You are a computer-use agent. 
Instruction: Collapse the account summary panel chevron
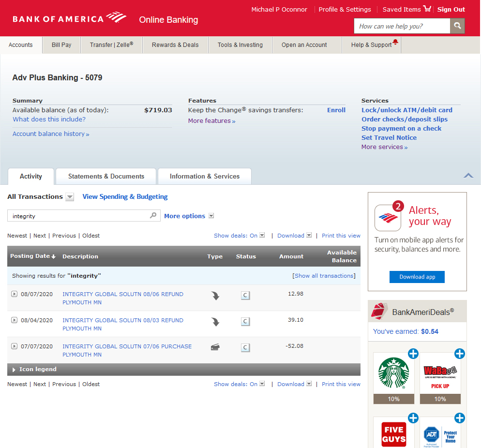pos(468,176)
